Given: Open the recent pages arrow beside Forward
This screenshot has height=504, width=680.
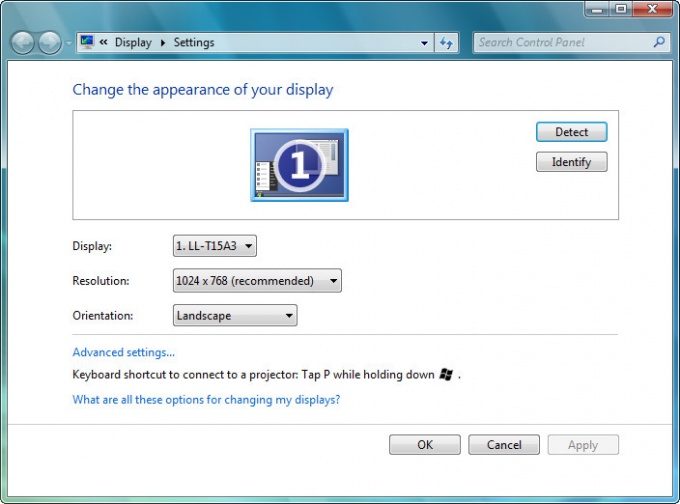Looking at the screenshot, I should coord(68,43).
